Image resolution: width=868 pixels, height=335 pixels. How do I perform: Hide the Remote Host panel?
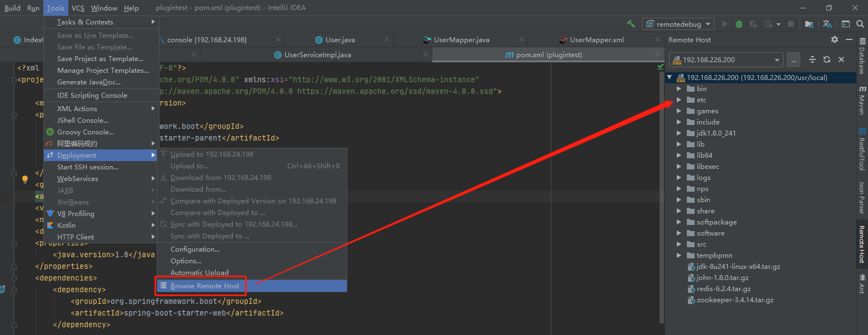point(849,39)
